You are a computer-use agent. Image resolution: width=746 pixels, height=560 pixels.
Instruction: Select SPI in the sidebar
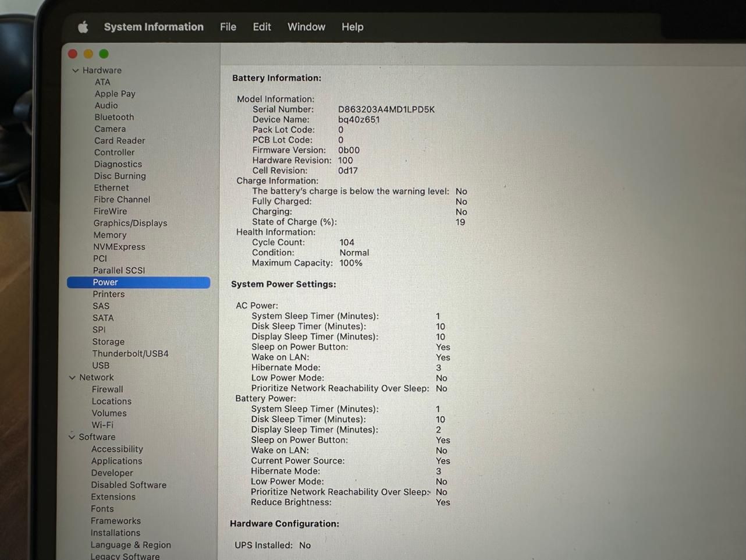pyautogui.click(x=99, y=329)
